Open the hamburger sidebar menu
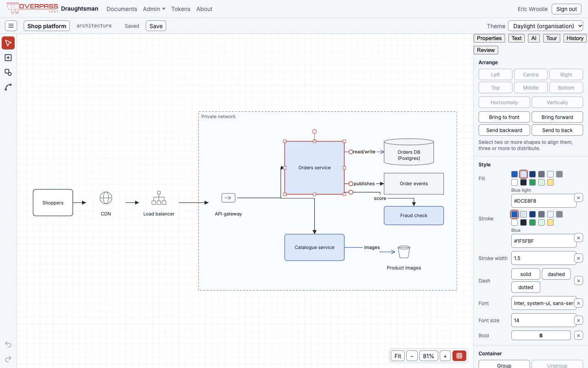Screen dimensions: 588x368 click(x=11, y=26)
